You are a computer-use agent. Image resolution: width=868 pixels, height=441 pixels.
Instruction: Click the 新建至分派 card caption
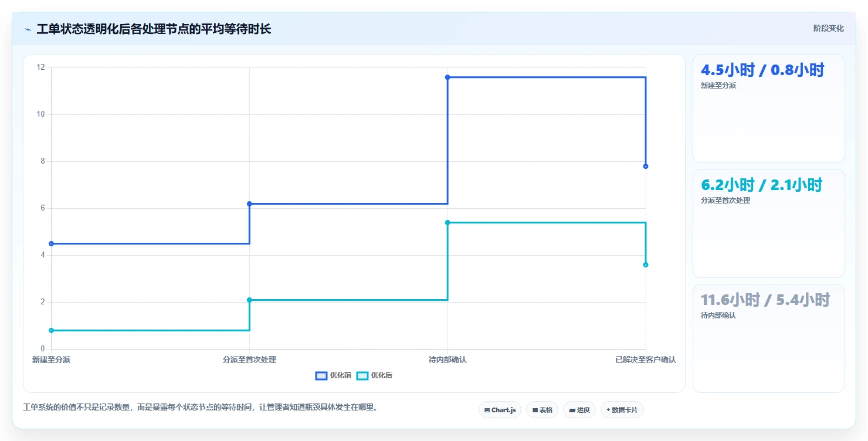718,86
